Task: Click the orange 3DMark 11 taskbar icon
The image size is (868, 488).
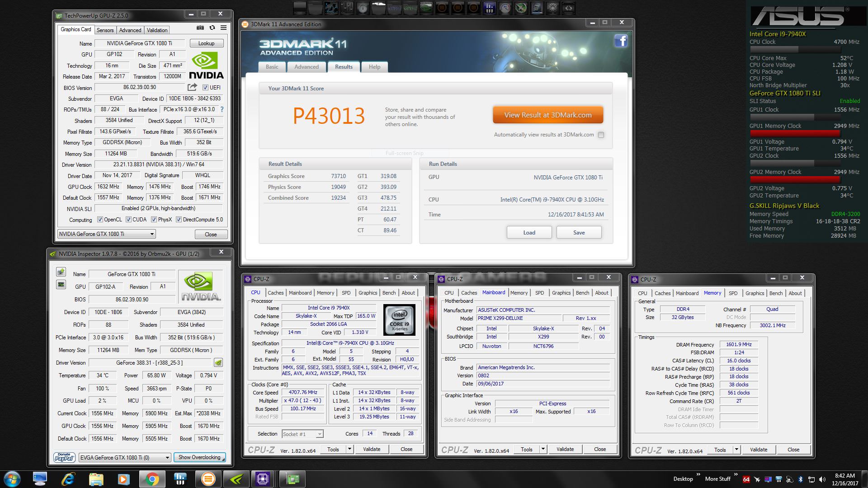Action: pyautogui.click(x=208, y=479)
